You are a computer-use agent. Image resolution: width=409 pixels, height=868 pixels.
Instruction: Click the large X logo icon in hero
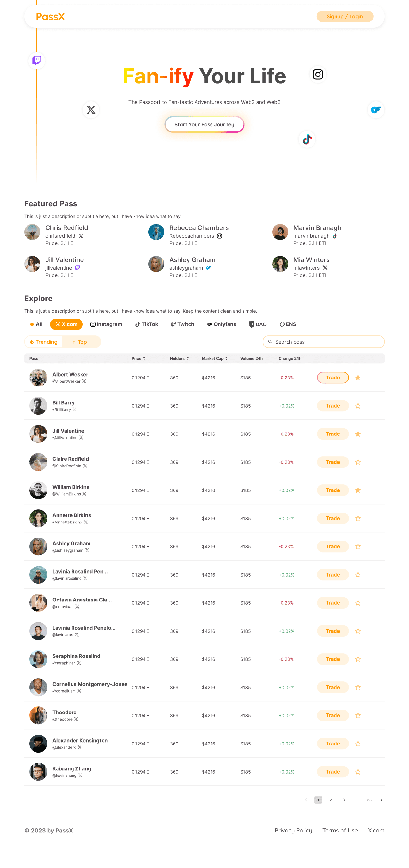[x=91, y=109]
